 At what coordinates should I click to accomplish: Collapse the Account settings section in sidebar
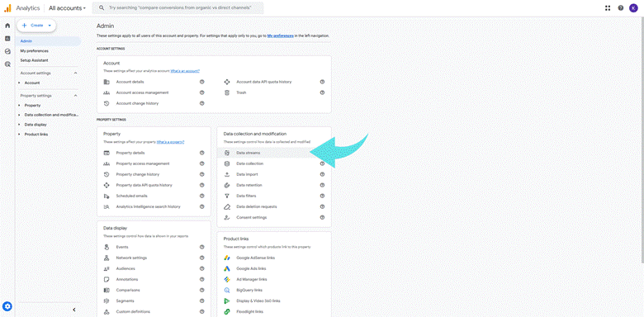tap(76, 73)
